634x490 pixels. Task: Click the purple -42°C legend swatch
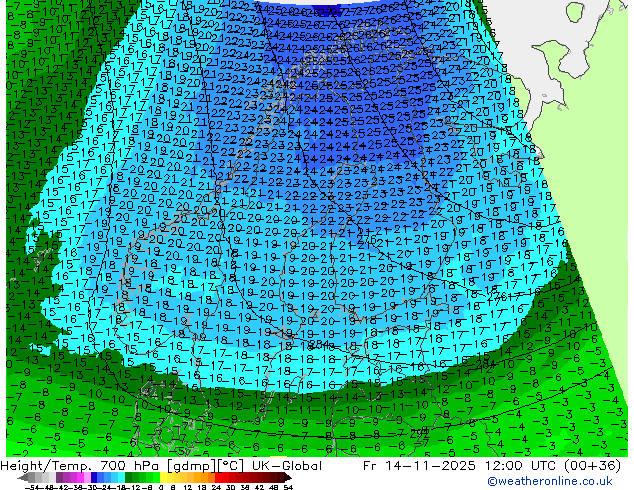click(x=59, y=477)
